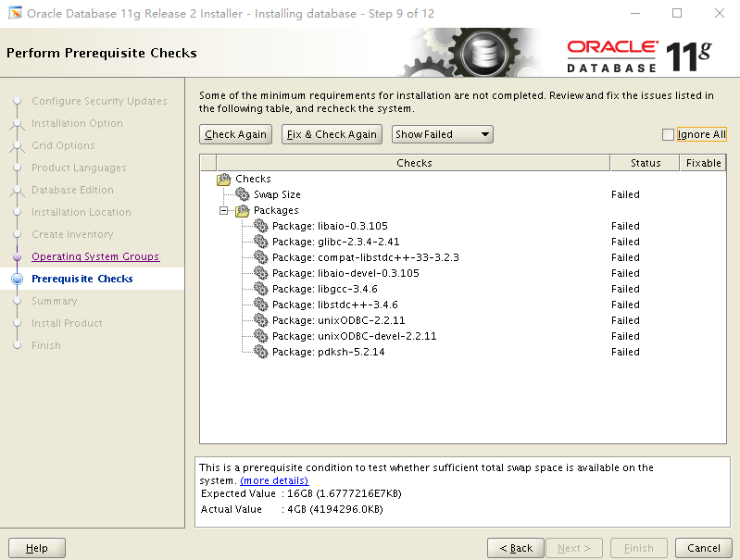740x560 pixels.
Task: Click gear icon for unixODBC-2.2.11 package
Action: [x=260, y=320]
